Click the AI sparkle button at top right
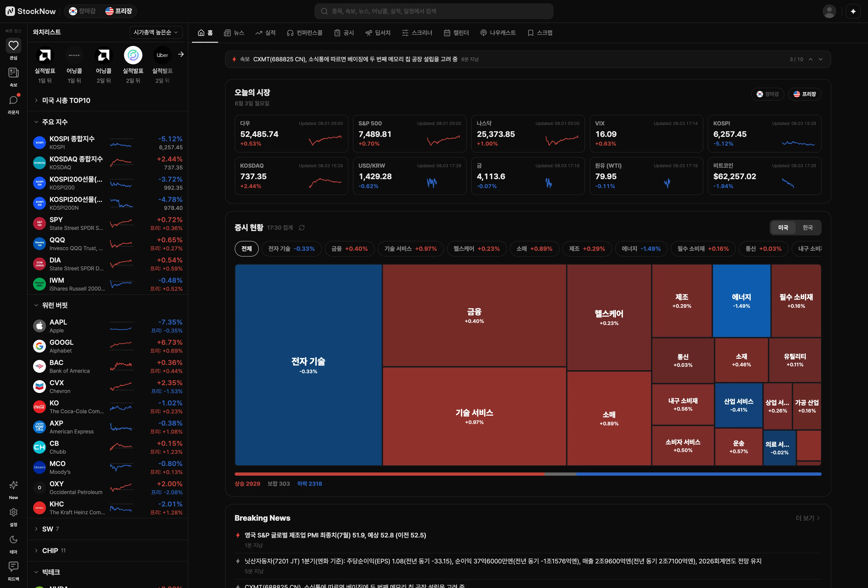The image size is (868, 588). [x=853, y=11]
